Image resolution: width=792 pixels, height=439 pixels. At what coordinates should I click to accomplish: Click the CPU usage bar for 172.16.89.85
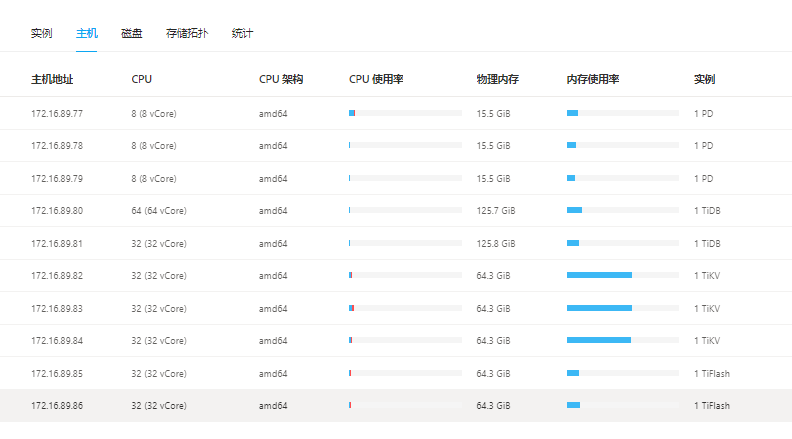[x=405, y=373]
